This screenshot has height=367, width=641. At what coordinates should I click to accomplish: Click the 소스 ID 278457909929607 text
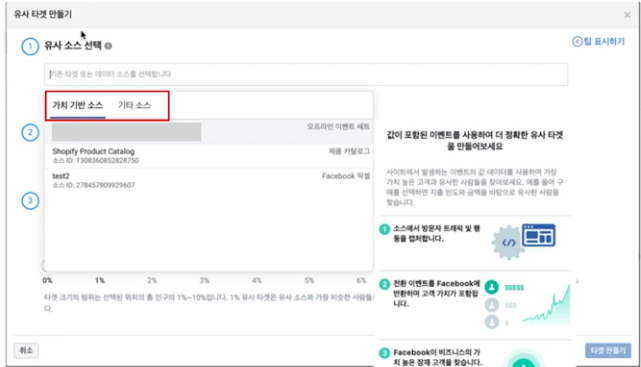(x=94, y=185)
